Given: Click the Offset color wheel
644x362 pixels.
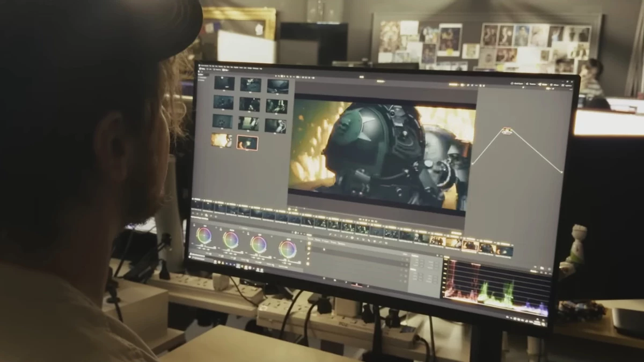Looking at the screenshot, I should 288,249.
